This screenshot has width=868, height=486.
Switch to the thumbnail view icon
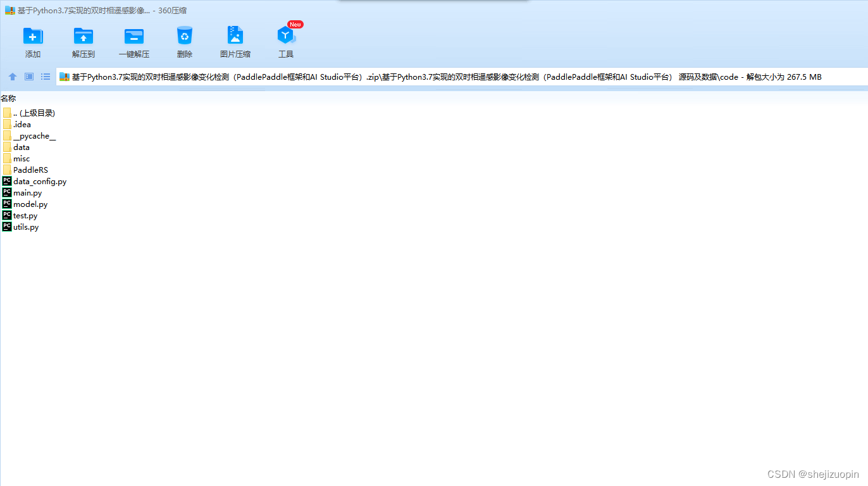point(29,77)
